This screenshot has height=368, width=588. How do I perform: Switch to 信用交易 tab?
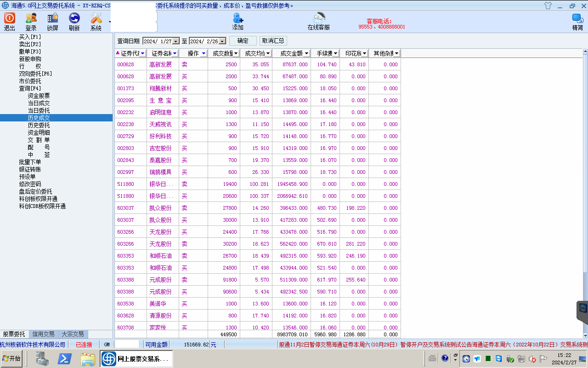43,334
